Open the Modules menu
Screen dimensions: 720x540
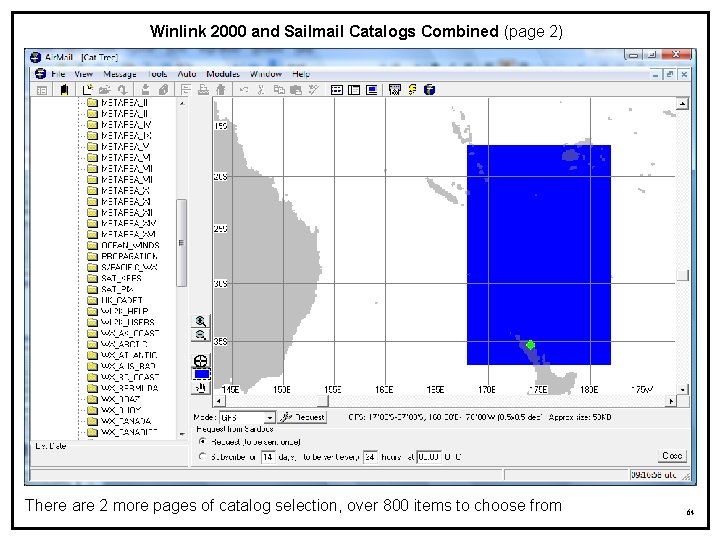coord(223,74)
